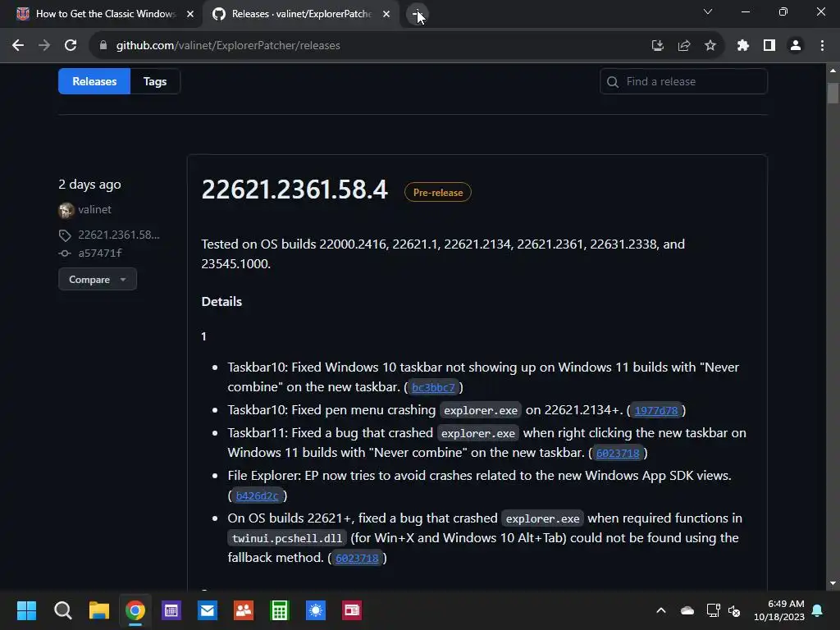Open commit a57471f link
Image resolution: width=840 pixels, height=630 pixels.
coord(99,253)
